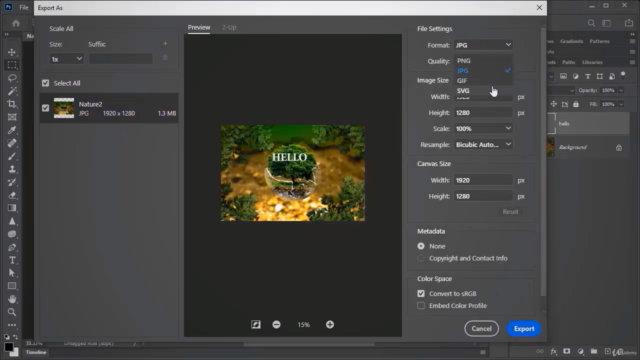640x360 pixels.
Task: Click the Suffix input field
Action: (x=121, y=59)
